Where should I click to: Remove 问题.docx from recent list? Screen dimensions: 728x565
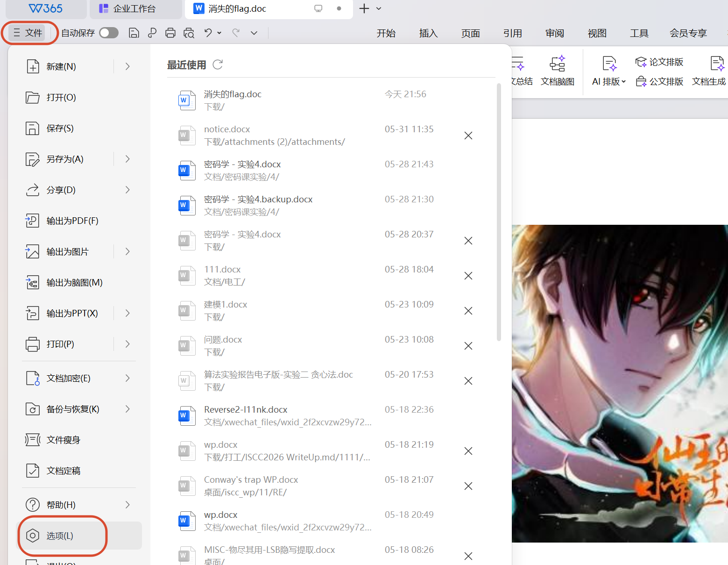(x=468, y=346)
